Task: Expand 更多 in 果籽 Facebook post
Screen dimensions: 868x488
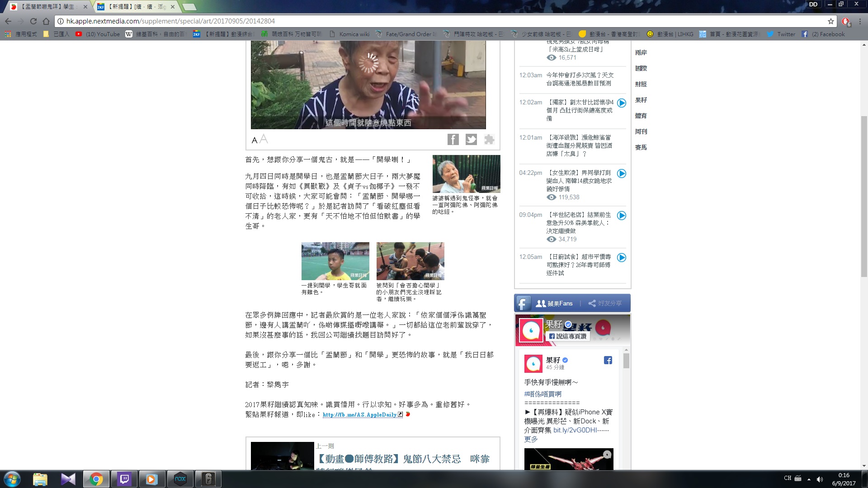Action: pos(531,439)
